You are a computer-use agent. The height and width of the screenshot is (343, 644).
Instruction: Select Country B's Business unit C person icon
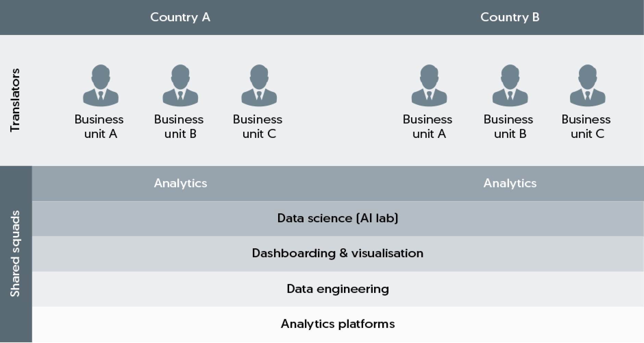(x=587, y=85)
